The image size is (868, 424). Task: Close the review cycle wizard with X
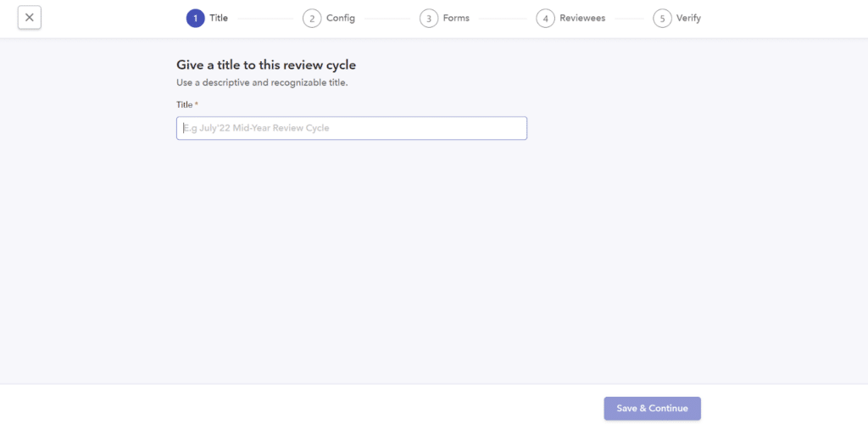(x=30, y=18)
